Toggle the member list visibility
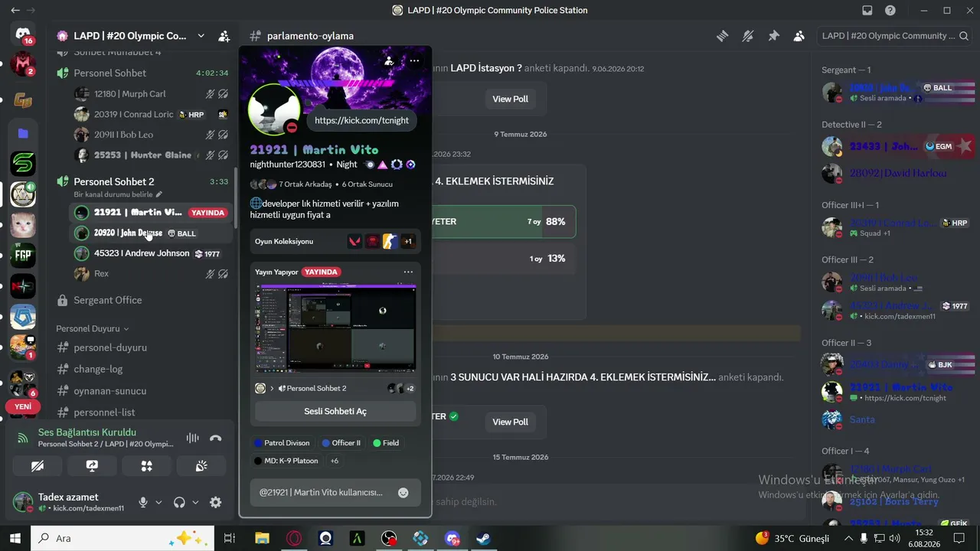980x551 pixels. 799,36
